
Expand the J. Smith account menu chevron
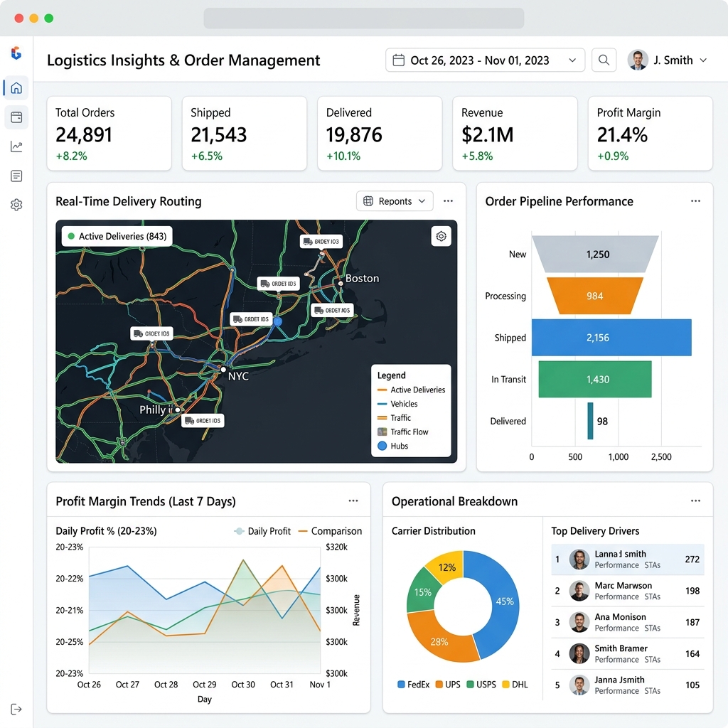[703, 60]
